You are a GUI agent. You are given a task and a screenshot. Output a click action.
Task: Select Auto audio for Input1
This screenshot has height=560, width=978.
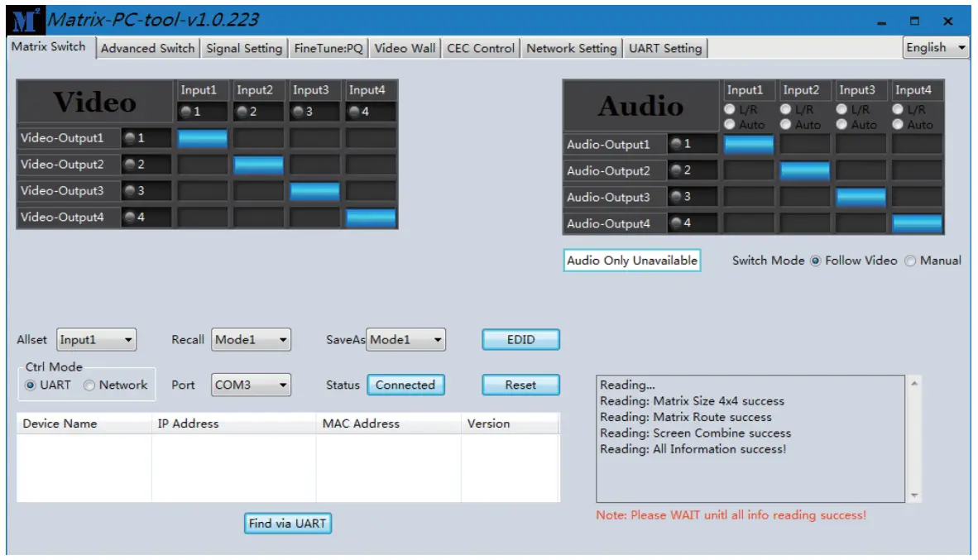point(729,125)
